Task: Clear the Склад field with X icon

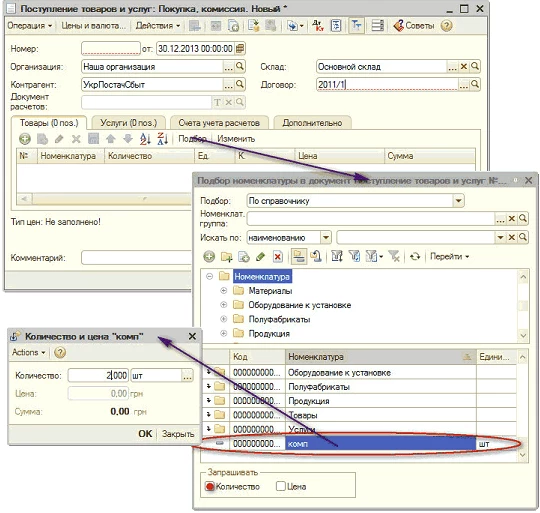Action: coord(464,66)
